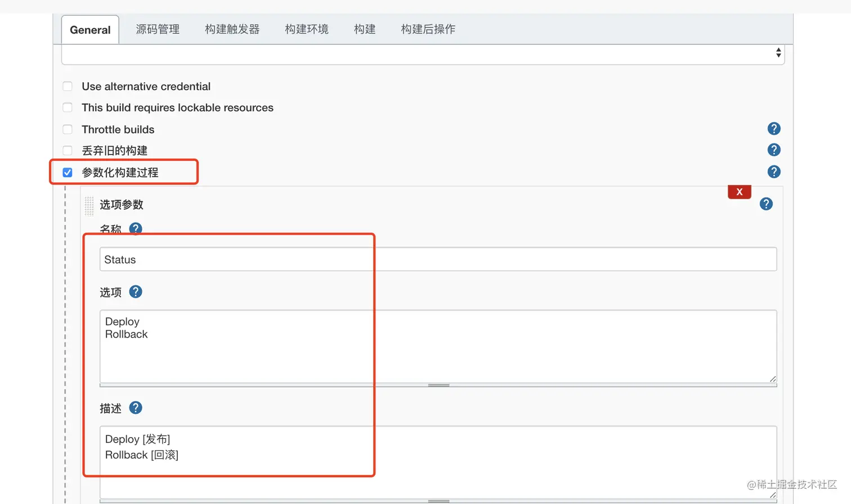This screenshot has height=504, width=851.
Task: Show help for 描述 field
Action: pyautogui.click(x=136, y=407)
